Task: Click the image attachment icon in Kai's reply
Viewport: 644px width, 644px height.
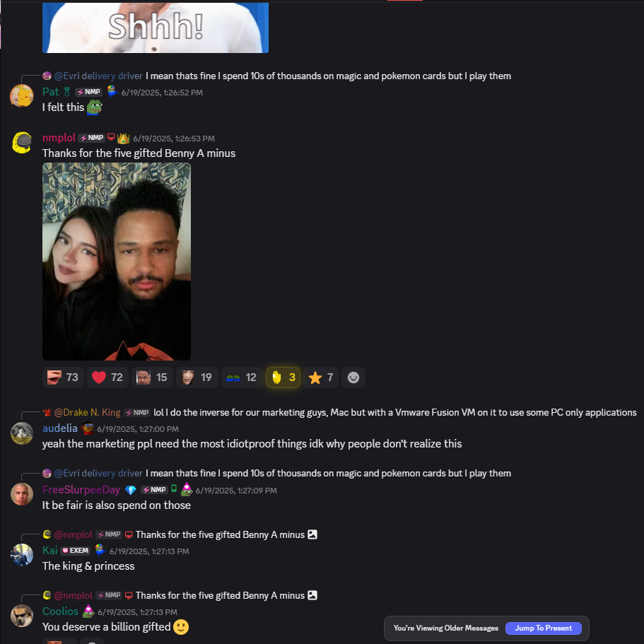Action: [312, 534]
